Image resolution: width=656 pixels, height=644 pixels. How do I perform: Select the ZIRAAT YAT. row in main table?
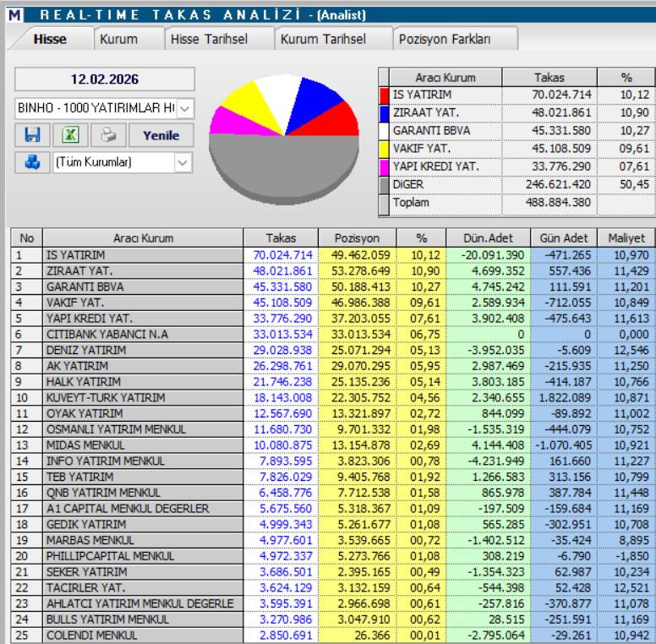click(x=333, y=271)
